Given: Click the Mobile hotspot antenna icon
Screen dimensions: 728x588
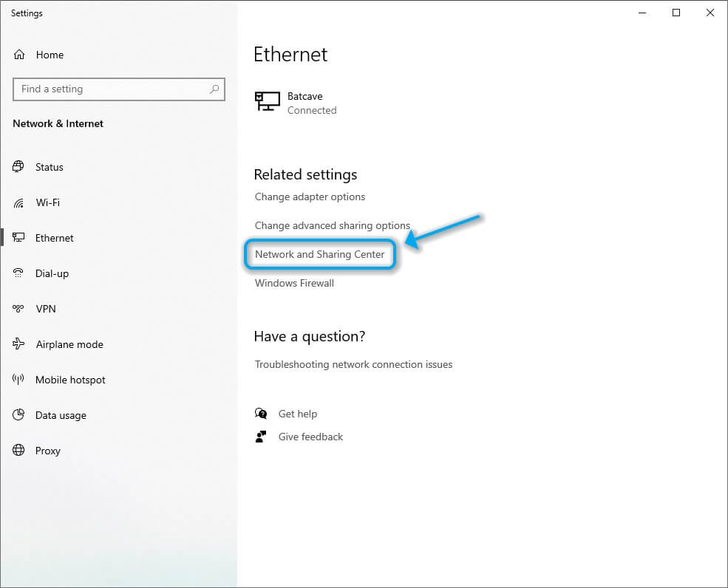Looking at the screenshot, I should coord(18,379).
